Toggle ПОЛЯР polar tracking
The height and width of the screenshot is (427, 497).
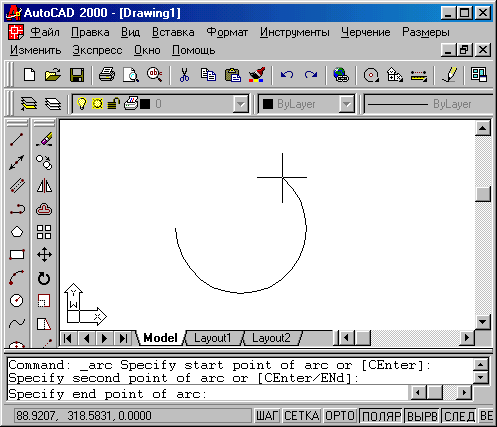(x=381, y=416)
